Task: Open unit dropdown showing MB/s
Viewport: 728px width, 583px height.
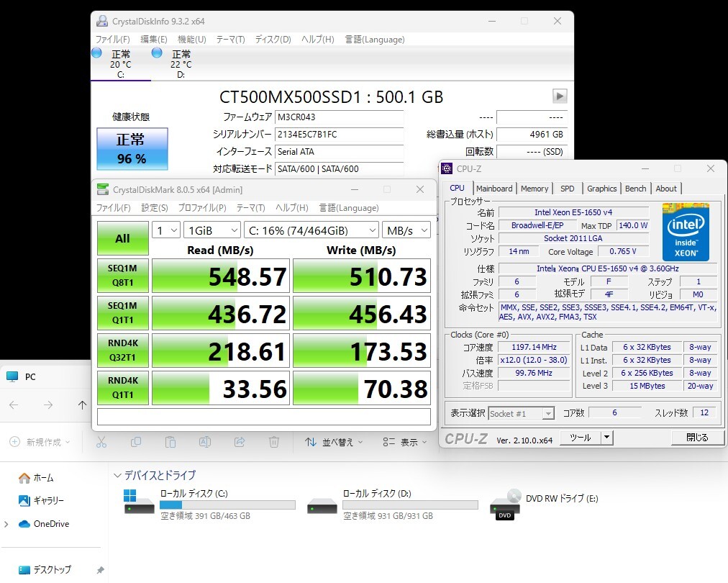Action: pyautogui.click(x=406, y=230)
